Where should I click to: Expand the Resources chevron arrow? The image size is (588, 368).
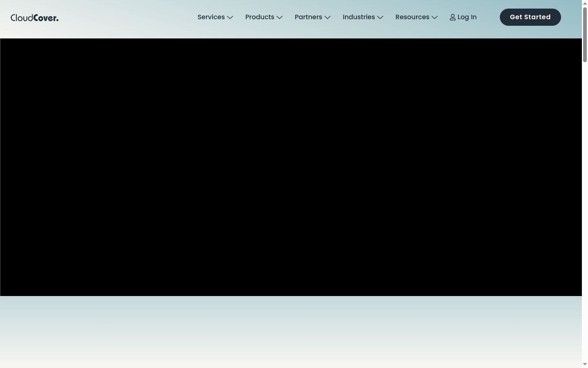coord(434,17)
